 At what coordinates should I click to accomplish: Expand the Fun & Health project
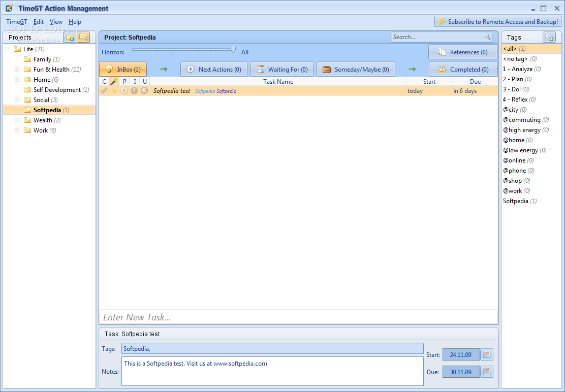(x=17, y=69)
